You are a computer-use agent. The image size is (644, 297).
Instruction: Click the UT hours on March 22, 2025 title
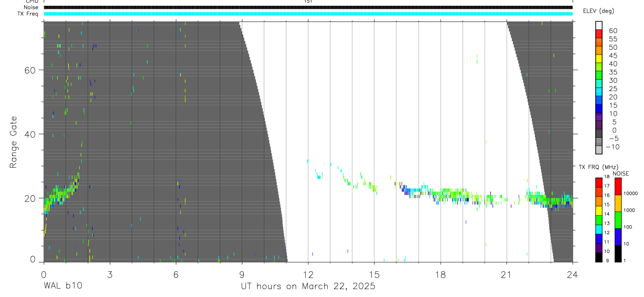308,286
